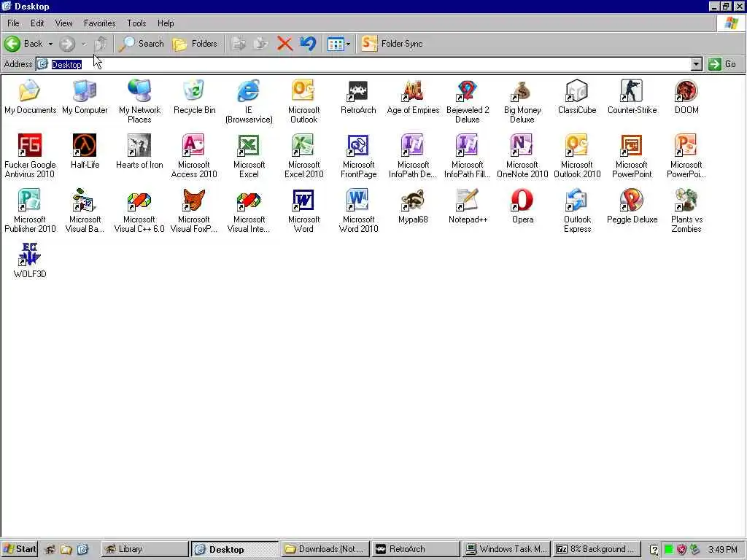Open the Tools menu
The image size is (747, 560).
tap(136, 23)
